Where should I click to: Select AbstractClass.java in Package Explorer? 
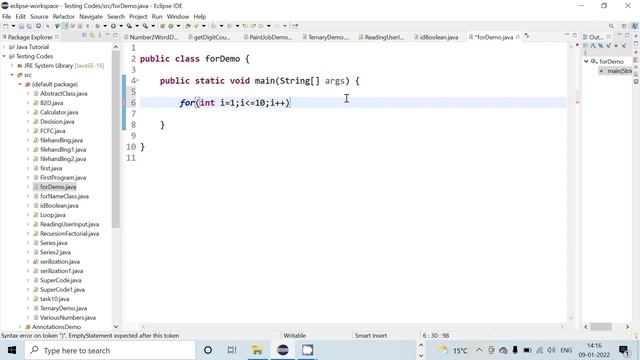[x=63, y=93]
